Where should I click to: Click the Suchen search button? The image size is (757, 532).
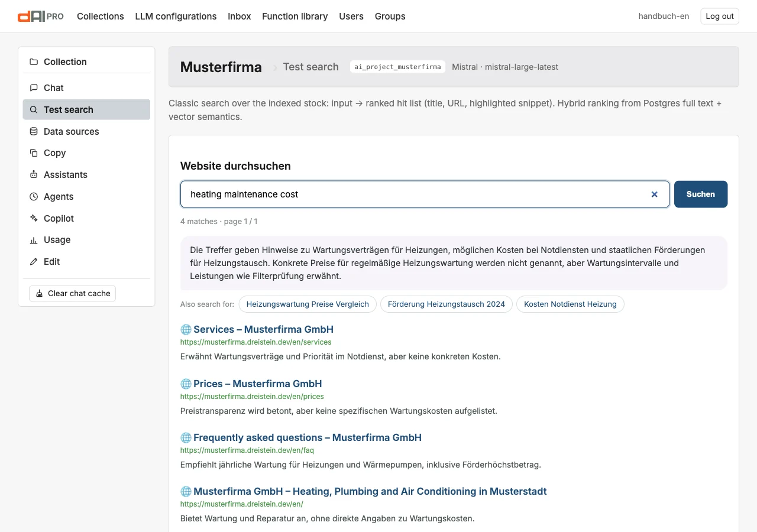[701, 194]
